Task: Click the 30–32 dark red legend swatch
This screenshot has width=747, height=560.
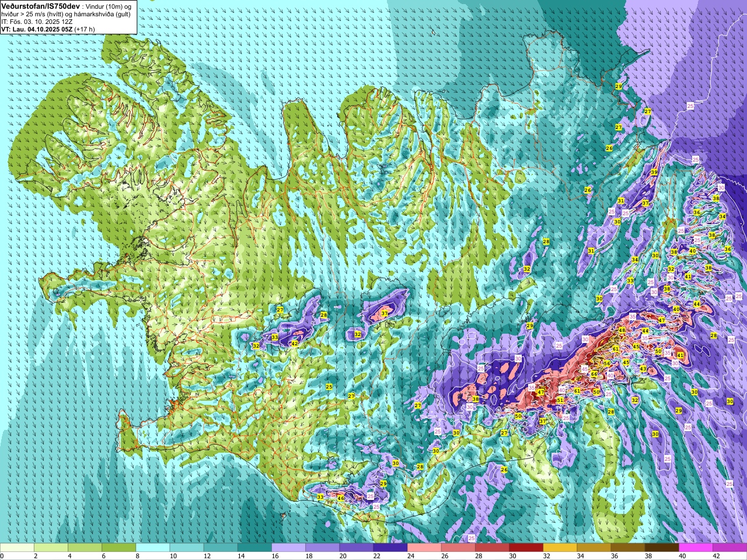Action: click(526, 548)
